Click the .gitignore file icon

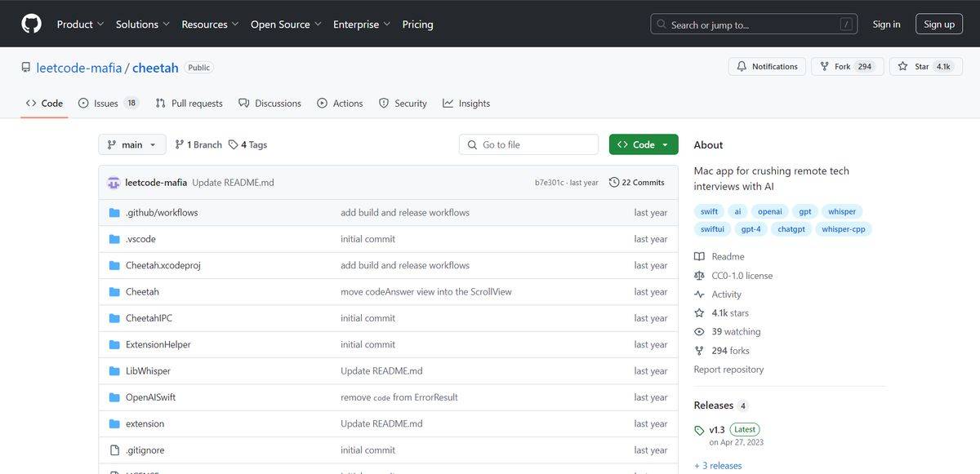coord(114,450)
